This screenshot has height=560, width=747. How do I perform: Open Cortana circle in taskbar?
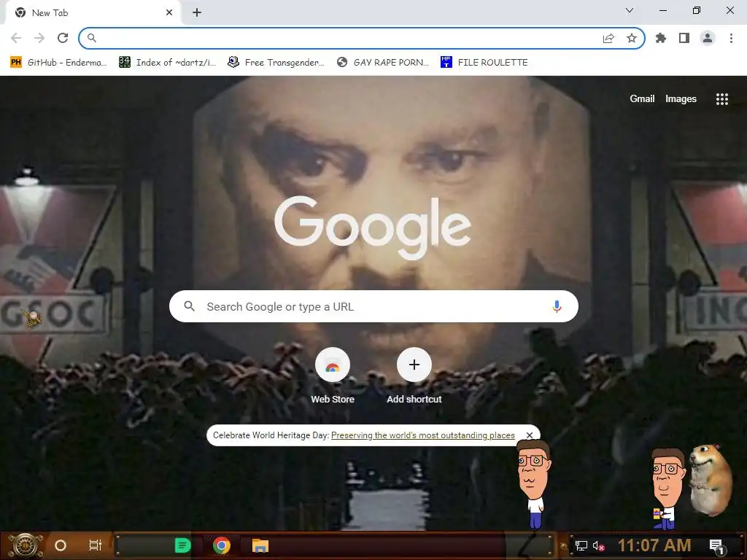pos(61,545)
